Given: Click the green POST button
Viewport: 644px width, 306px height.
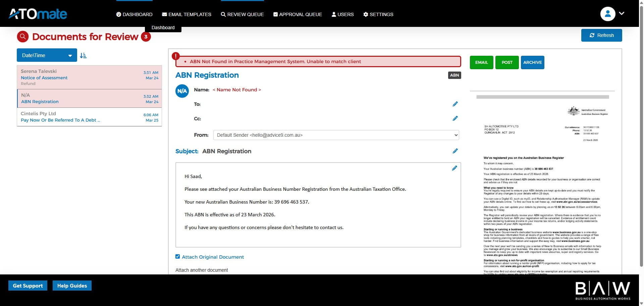Looking at the screenshot, I should coord(507,62).
